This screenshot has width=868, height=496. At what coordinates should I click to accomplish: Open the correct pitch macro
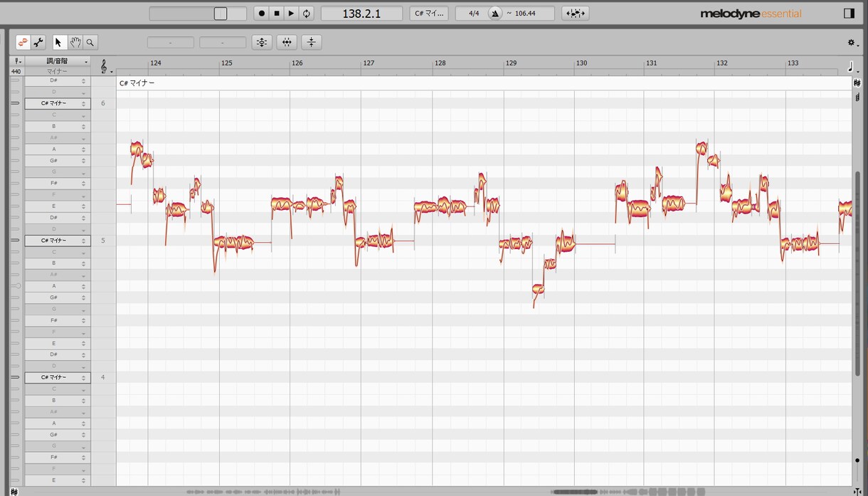(x=262, y=43)
